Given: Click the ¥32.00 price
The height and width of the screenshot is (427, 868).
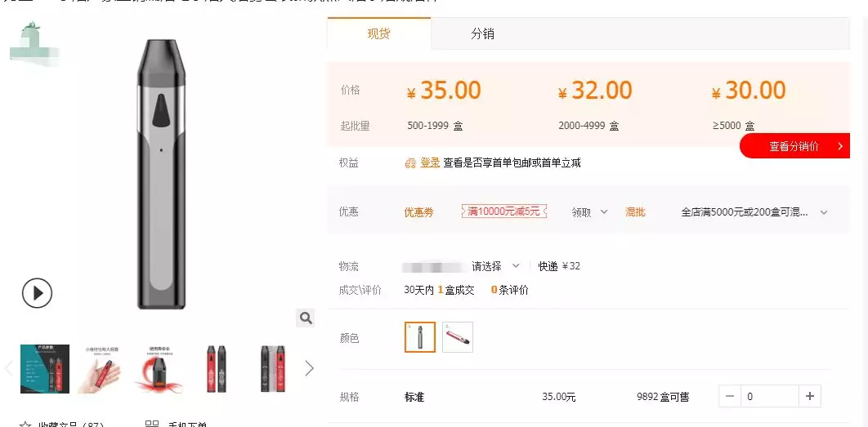Looking at the screenshot, I should [x=595, y=91].
